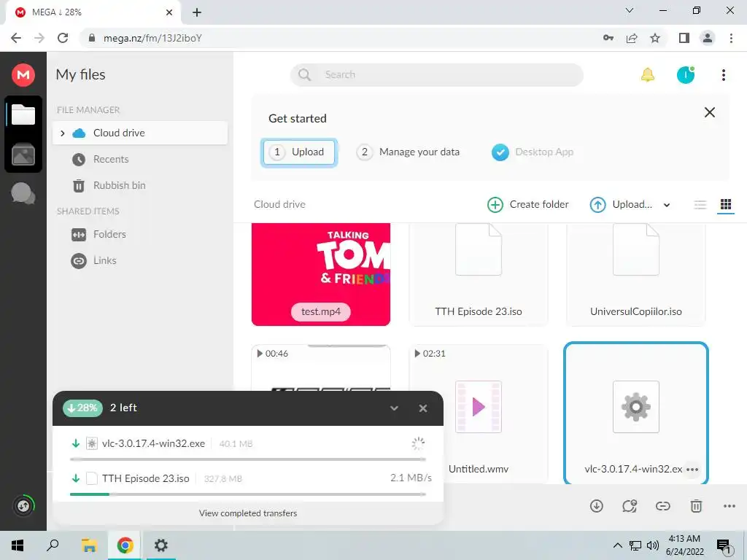
Task: Open the notifications bell
Action: tap(648, 75)
